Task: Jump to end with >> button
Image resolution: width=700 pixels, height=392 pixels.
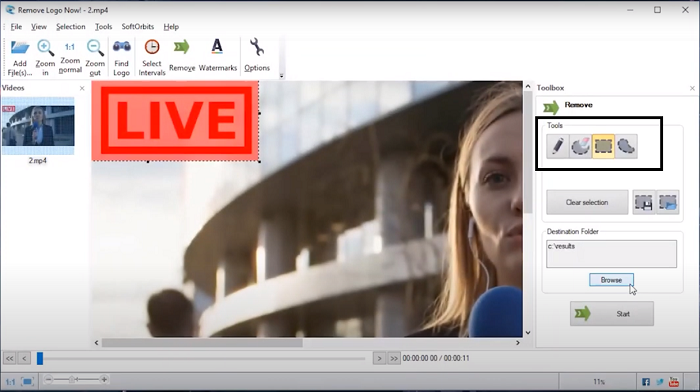Action: (394, 358)
